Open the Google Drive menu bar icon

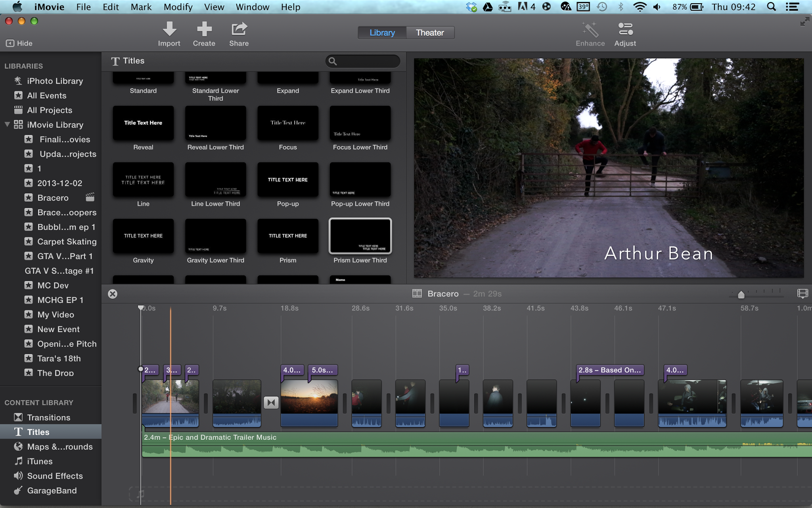(488, 7)
